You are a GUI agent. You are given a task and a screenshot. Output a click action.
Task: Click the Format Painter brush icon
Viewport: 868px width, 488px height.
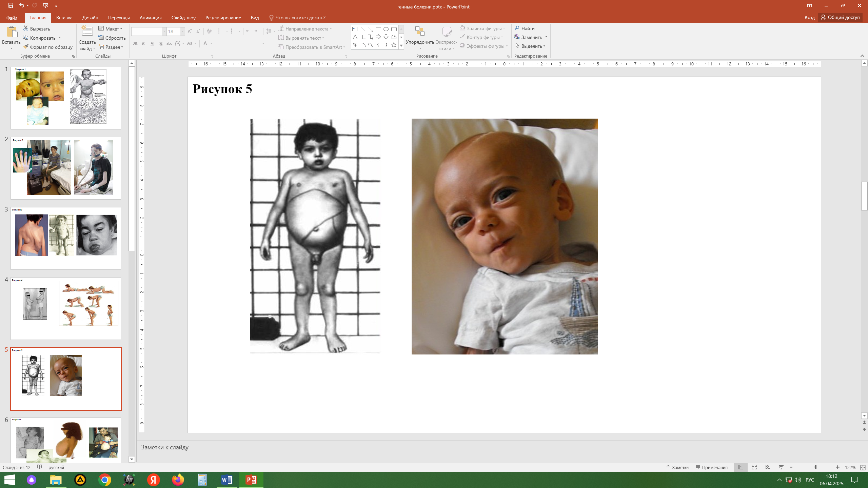point(26,47)
